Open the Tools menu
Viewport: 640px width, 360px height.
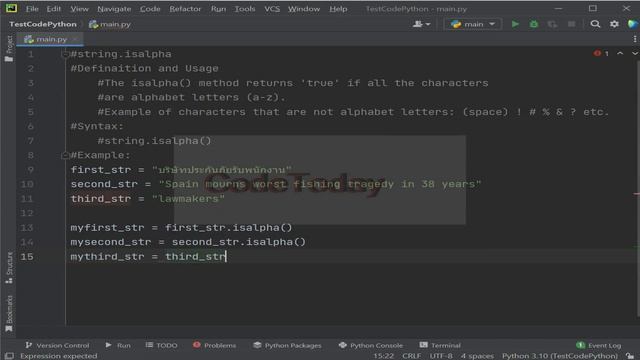click(244, 9)
